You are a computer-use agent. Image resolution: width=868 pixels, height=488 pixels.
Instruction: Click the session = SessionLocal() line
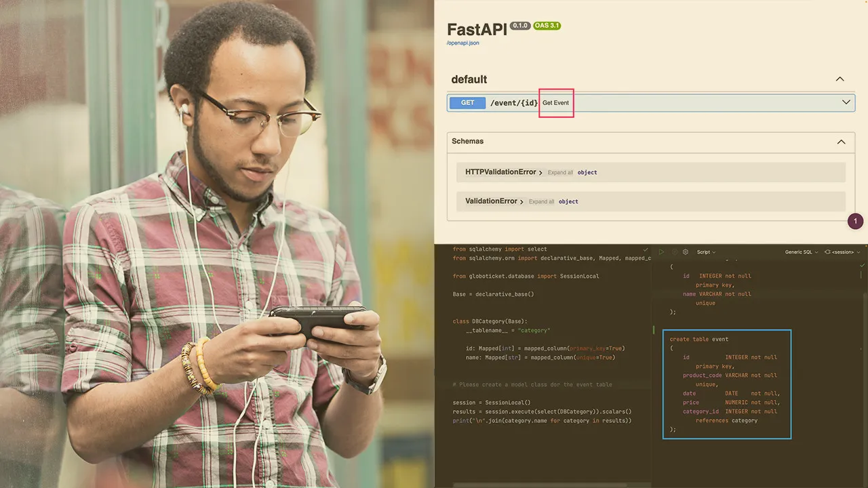click(492, 403)
